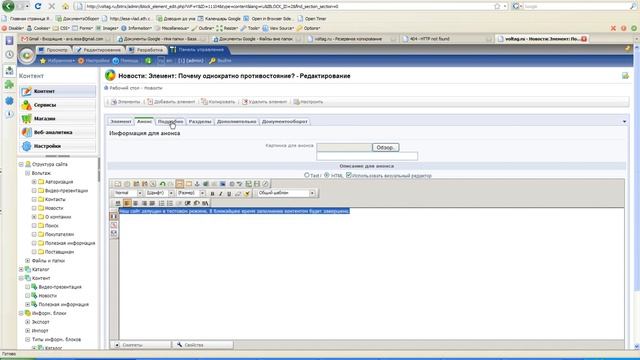Switch to the Документооборот tab
Image resolution: width=640 pixels, height=360 pixels.
coord(284,122)
